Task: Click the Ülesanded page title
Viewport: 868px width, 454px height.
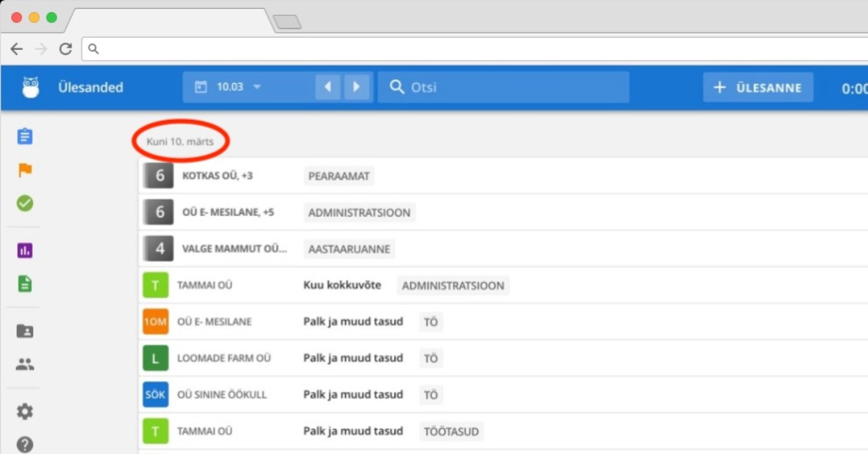Action: pos(90,87)
